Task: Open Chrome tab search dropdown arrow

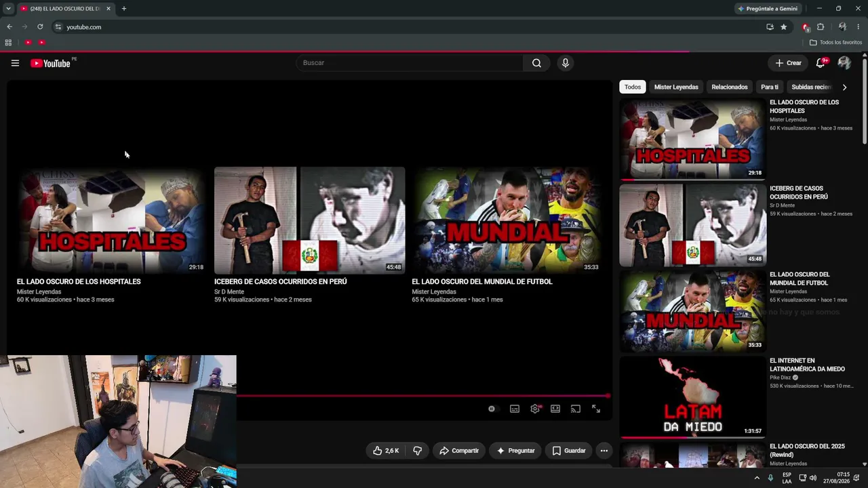Action: point(8,9)
